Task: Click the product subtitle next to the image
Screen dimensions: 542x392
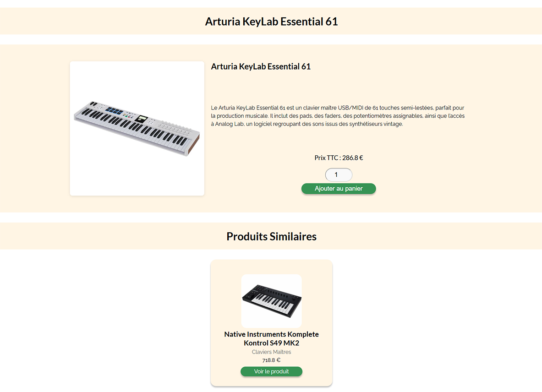Action: 261,66
